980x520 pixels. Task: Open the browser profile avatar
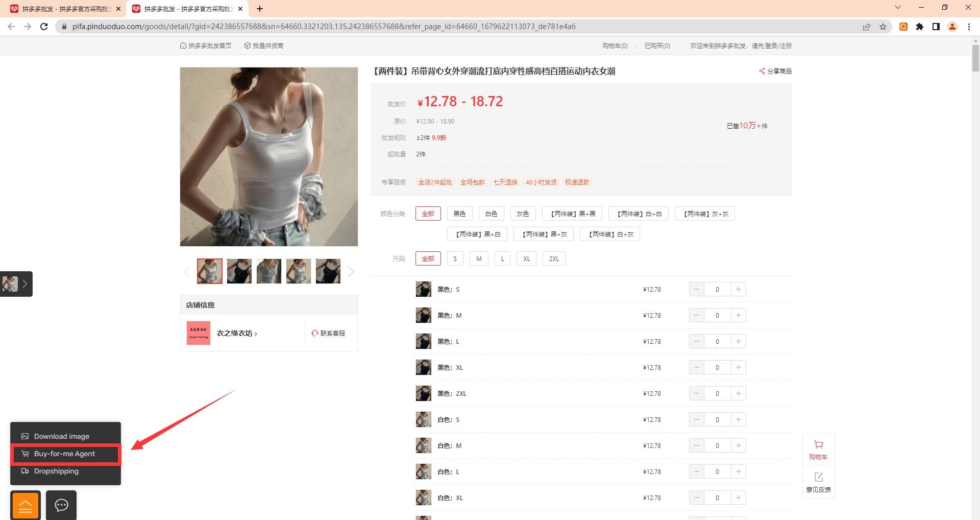(x=952, y=27)
